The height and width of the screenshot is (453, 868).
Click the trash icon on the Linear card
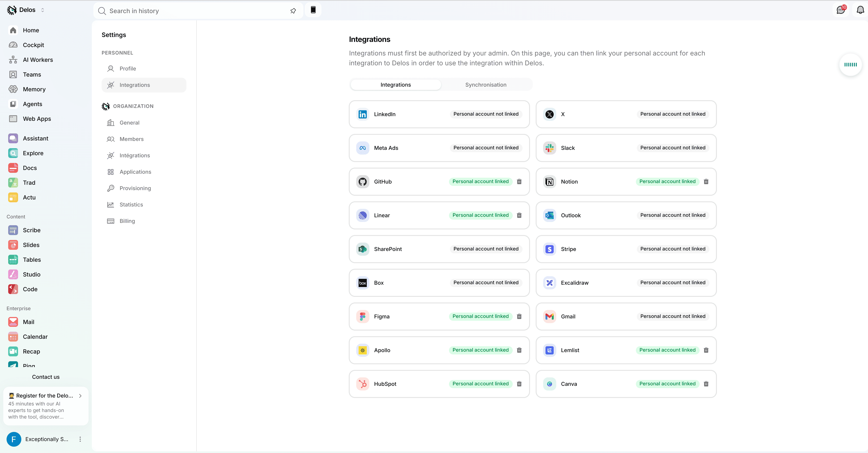pos(519,215)
